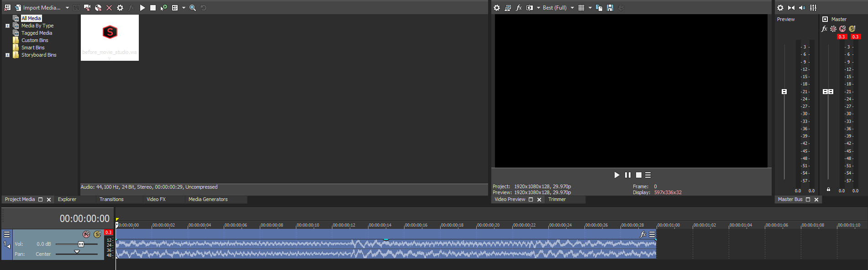Viewport: 868px width, 270px height.
Task: Expand the Media By Type node
Action: point(7,26)
